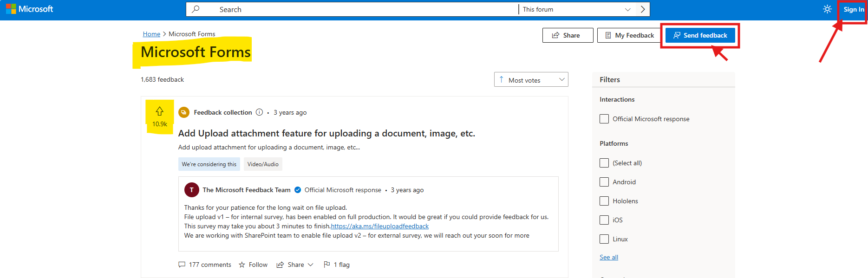The width and height of the screenshot is (868, 278).
Task: Expand the post's Share dropdown
Action: click(x=295, y=265)
